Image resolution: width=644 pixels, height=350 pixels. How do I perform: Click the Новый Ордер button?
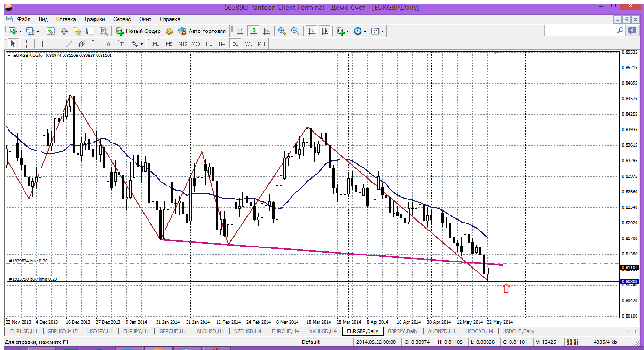pyautogui.click(x=138, y=31)
